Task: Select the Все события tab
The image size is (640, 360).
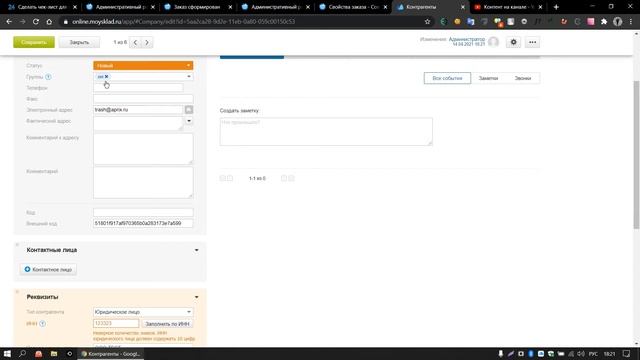Action: point(447,78)
